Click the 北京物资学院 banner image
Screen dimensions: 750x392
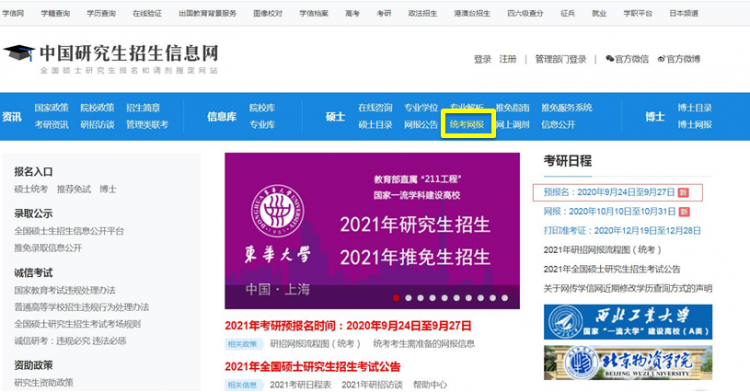(x=628, y=363)
